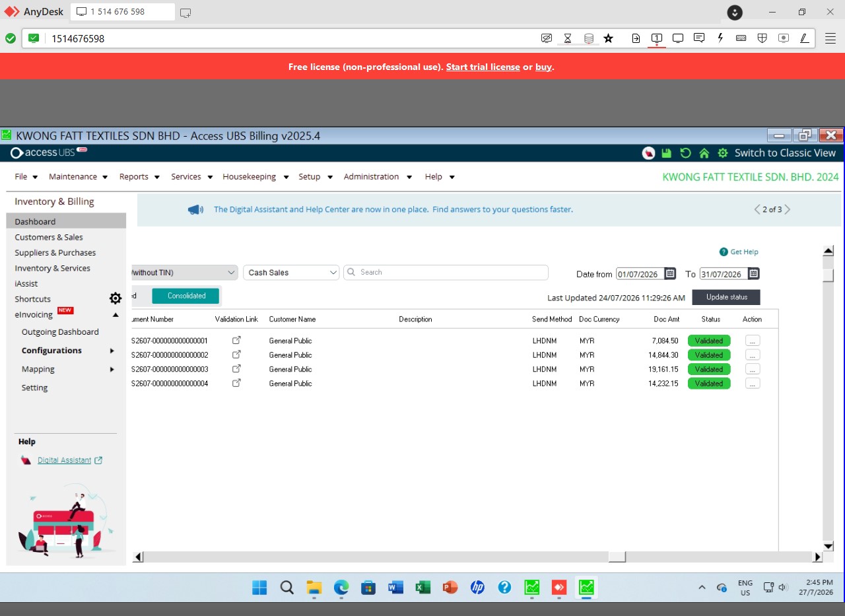Open the Digital Assistant round icon in UBS header
This screenshot has width=845, height=616.
(x=648, y=153)
